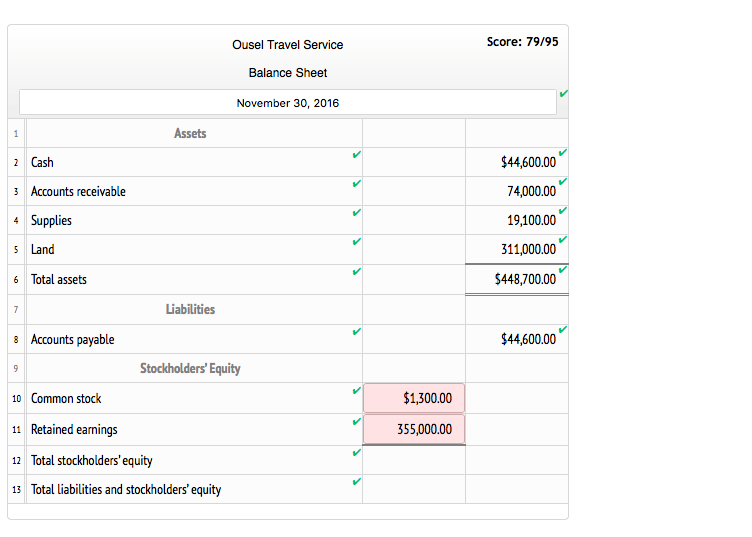Click the checkmark next to Land label
Viewport: 752px width, 537px height.
click(x=356, y=242)
